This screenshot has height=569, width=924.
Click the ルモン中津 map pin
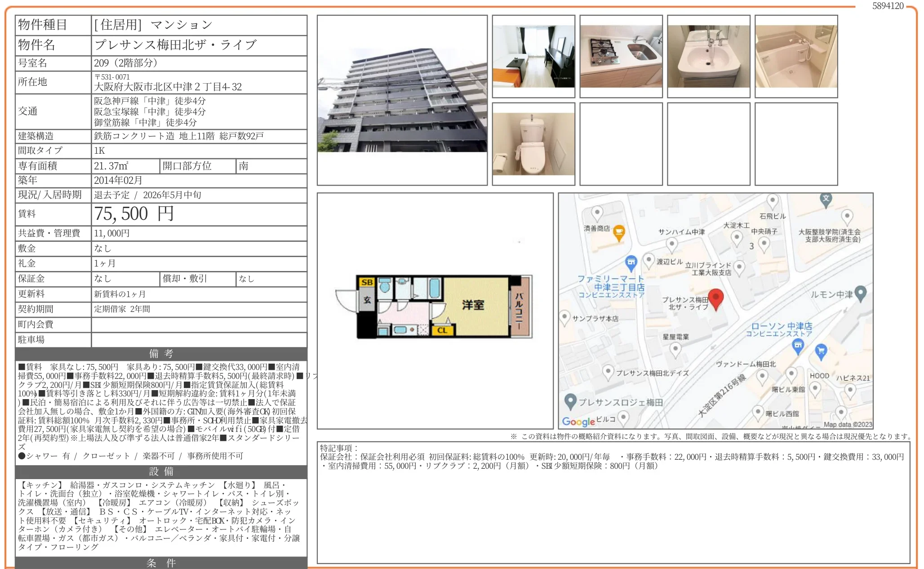point(860,293)
